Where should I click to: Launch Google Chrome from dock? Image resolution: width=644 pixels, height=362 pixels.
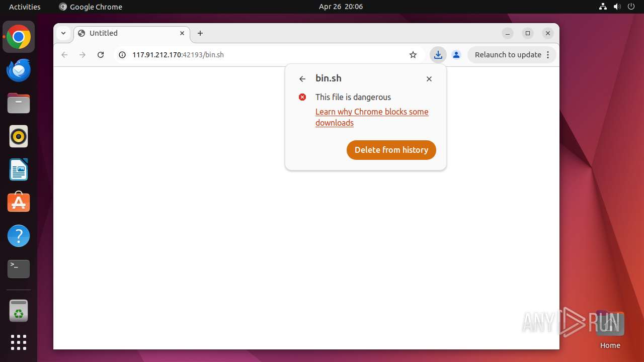[x=19, y=37]
